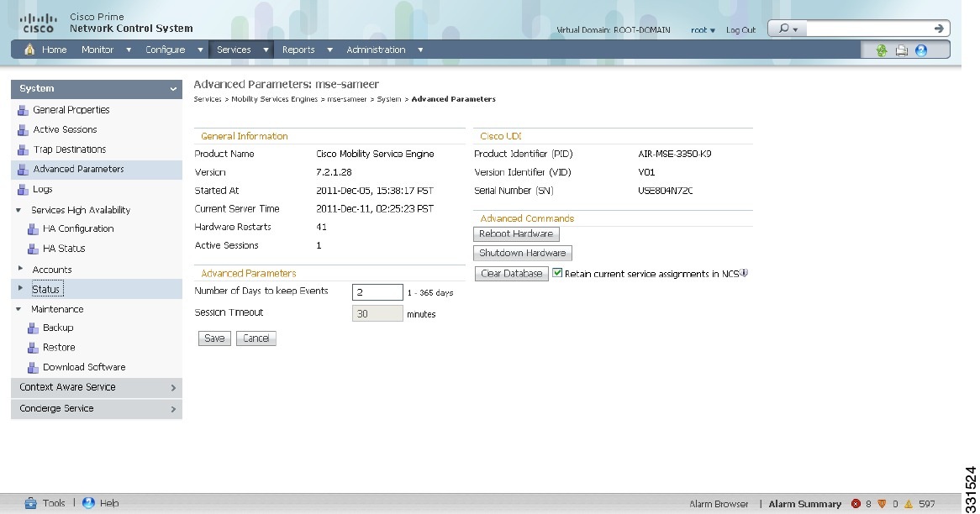Select Download Software in sidebar
The image size is (980, 514).
(x=84, y=367)
